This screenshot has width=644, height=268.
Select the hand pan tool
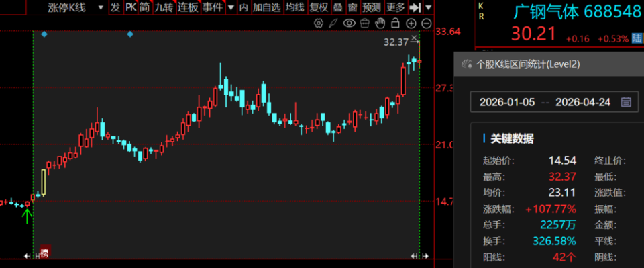coord(381,23)
